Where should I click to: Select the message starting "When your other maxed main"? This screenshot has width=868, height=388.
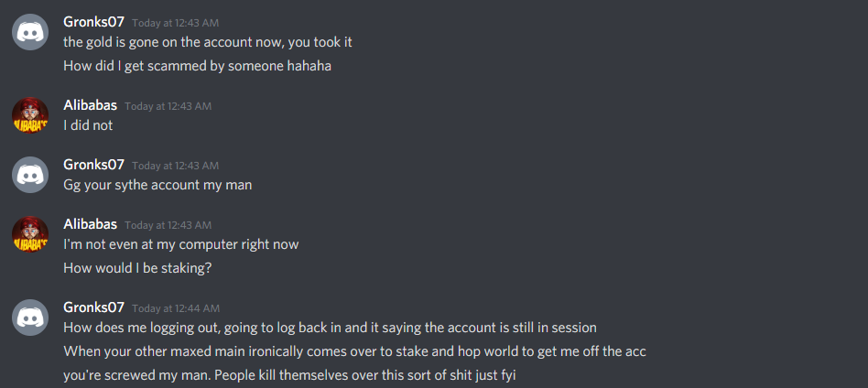[x=355, y=351]
